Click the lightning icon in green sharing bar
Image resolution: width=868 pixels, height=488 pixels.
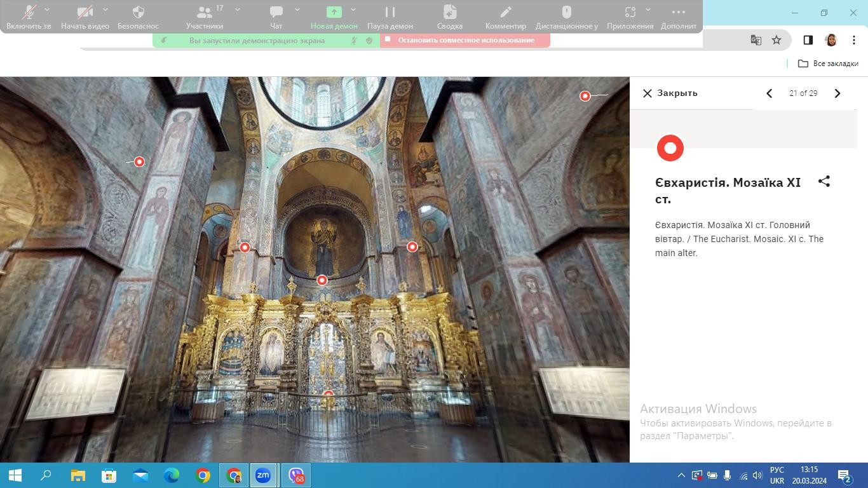pos(164,40)
